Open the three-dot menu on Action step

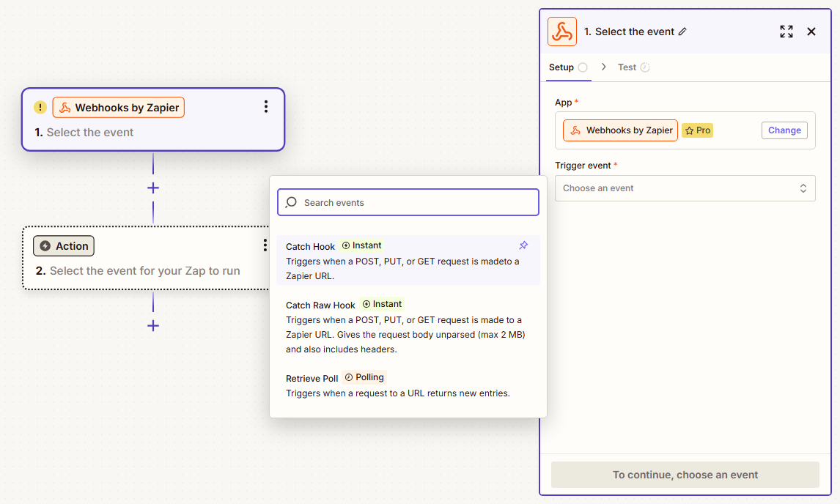coord(265,245)
